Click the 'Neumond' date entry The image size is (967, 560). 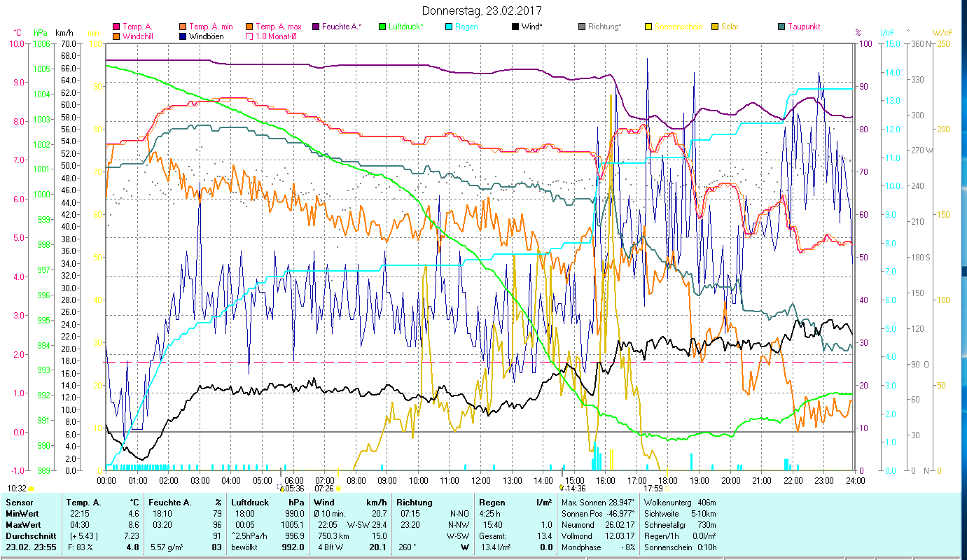[x=598, y=525]
